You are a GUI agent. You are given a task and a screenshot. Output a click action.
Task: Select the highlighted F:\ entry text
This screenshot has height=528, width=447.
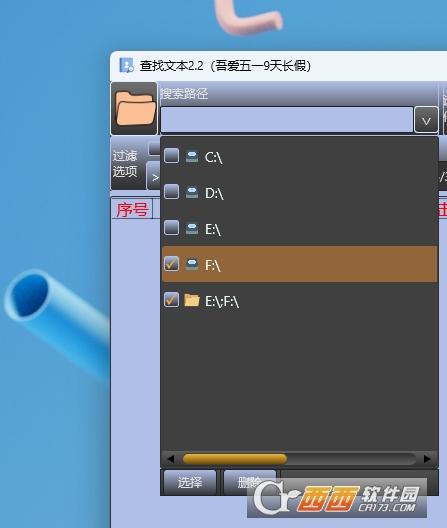(x=213, y=265)
